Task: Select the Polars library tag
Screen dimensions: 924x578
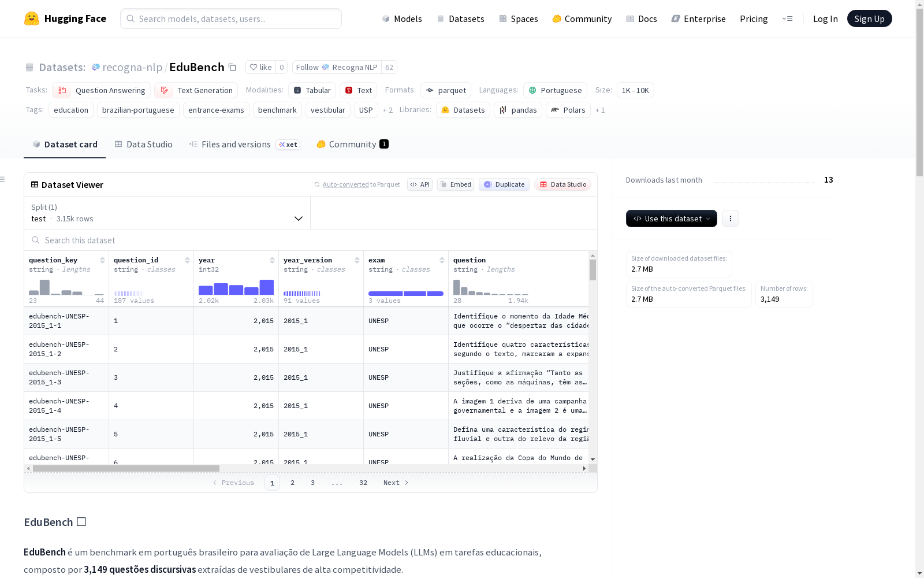Action: (568, 110)
